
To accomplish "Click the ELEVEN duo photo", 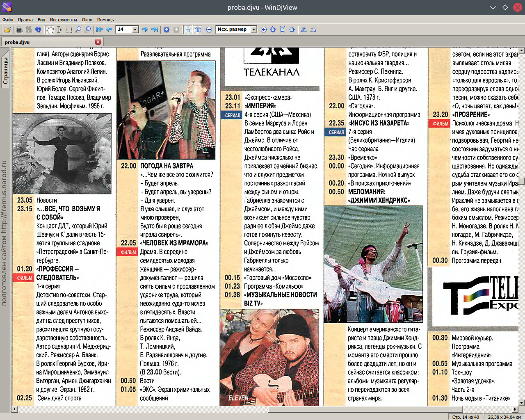I will pyautogui.click(x=269, y=358).
